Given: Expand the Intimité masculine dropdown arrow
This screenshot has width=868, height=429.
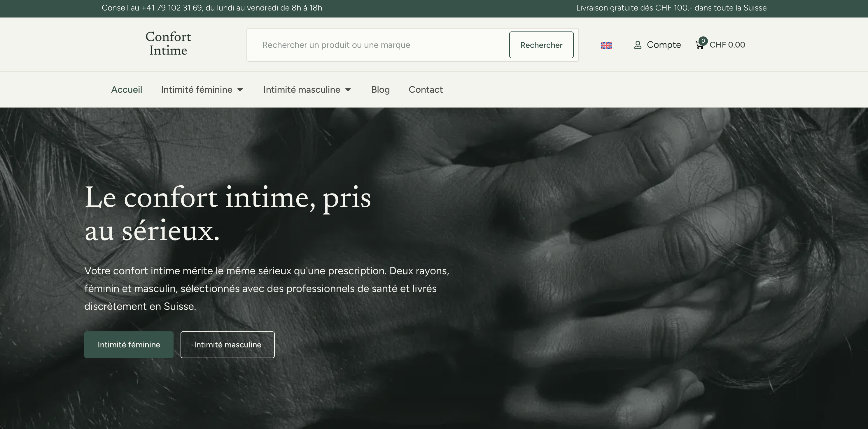Looking at the screenshot, I should coord(348,90).
